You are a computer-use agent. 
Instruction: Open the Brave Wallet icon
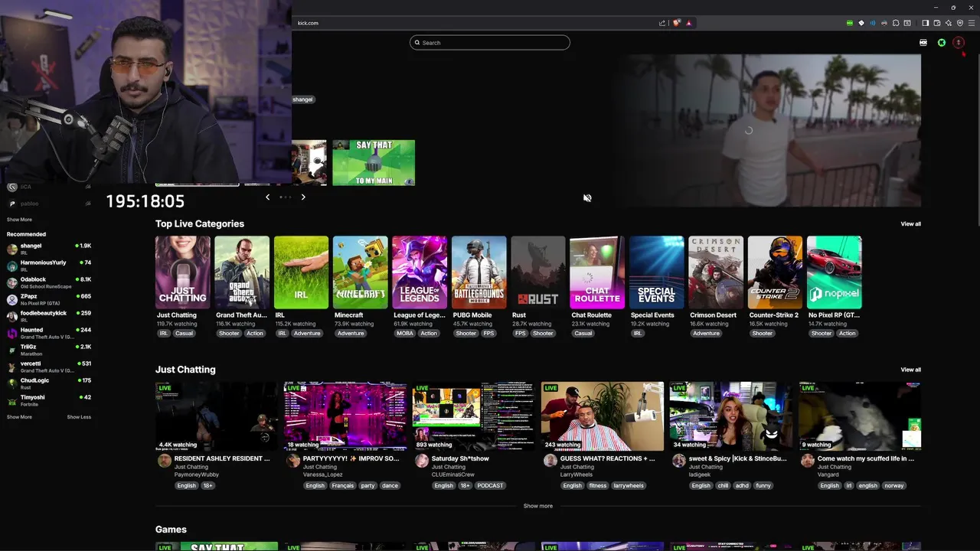coord(937,23)
